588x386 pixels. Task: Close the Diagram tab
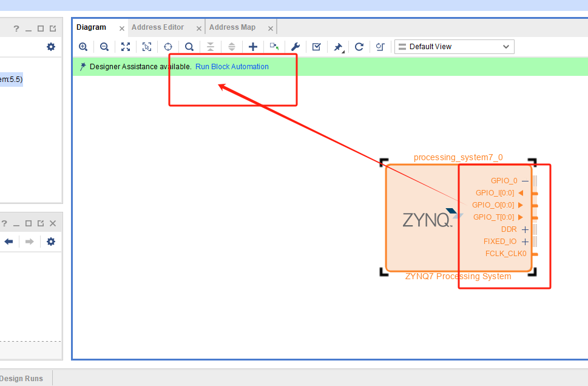coord(121,29)
